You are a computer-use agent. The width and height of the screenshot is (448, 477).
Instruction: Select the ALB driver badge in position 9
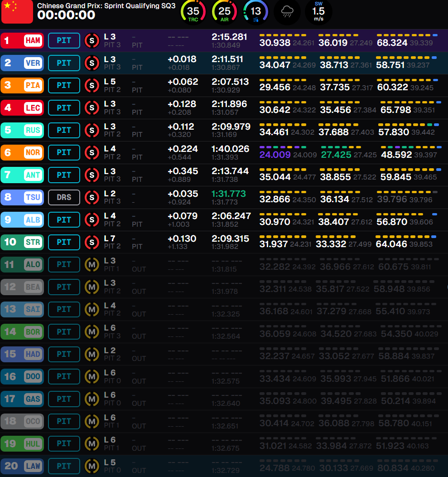pyautogui.click(x=22, y=219)
